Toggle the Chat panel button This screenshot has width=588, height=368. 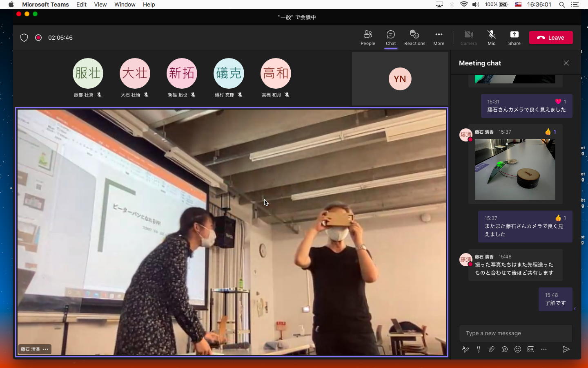pyautogui.click(x=391, y=38)
